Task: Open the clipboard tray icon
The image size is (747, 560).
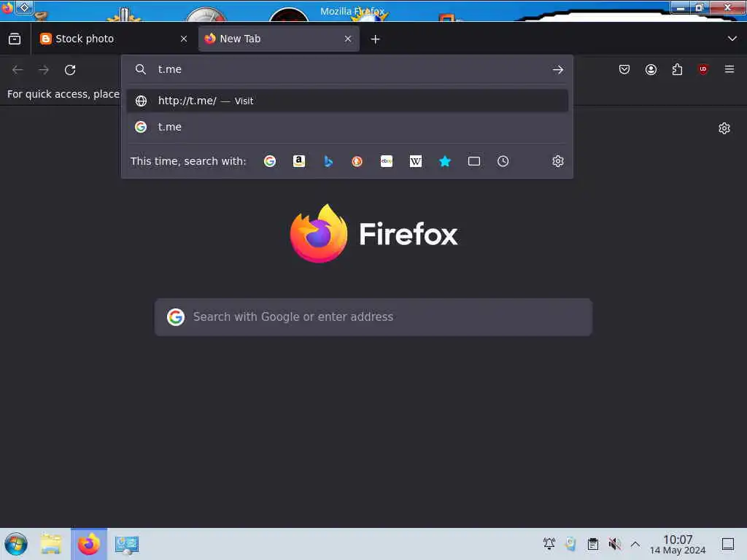Action: 592,544
